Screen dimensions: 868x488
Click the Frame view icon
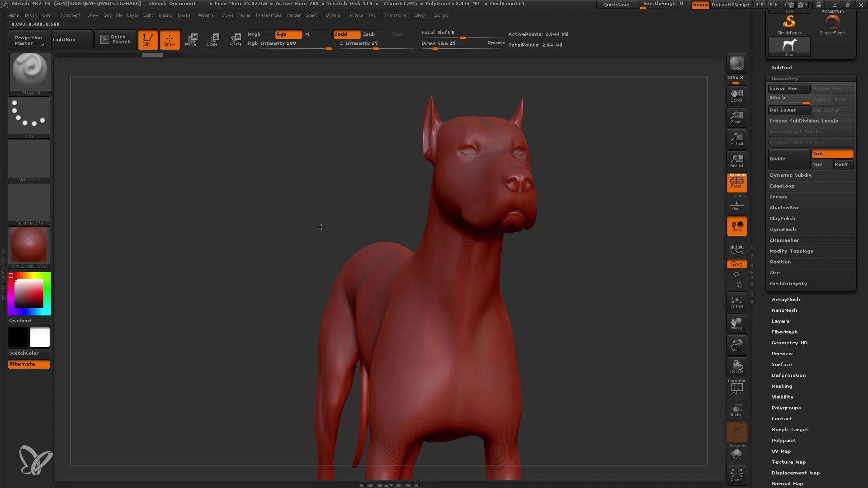click(737, 301)
